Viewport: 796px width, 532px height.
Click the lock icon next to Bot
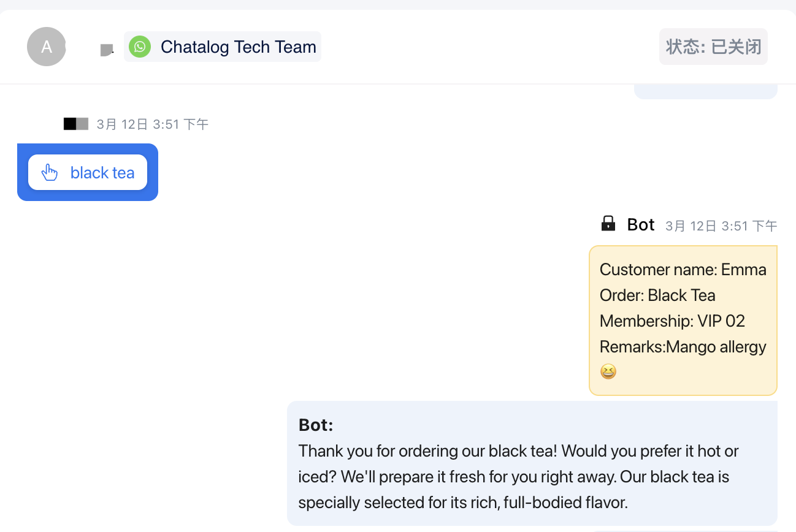608,224
